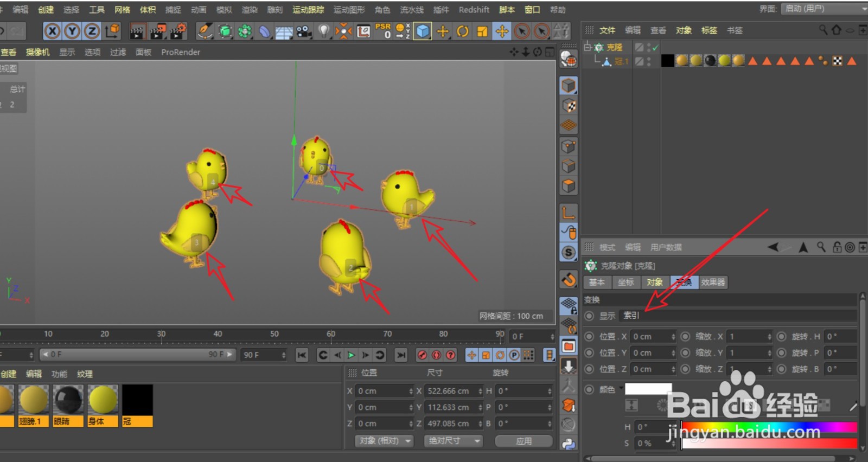Screen dimensions: 868x462
Task: Open the 界面 启动 (用户) dropdown
Action: [x=824, y=9]
